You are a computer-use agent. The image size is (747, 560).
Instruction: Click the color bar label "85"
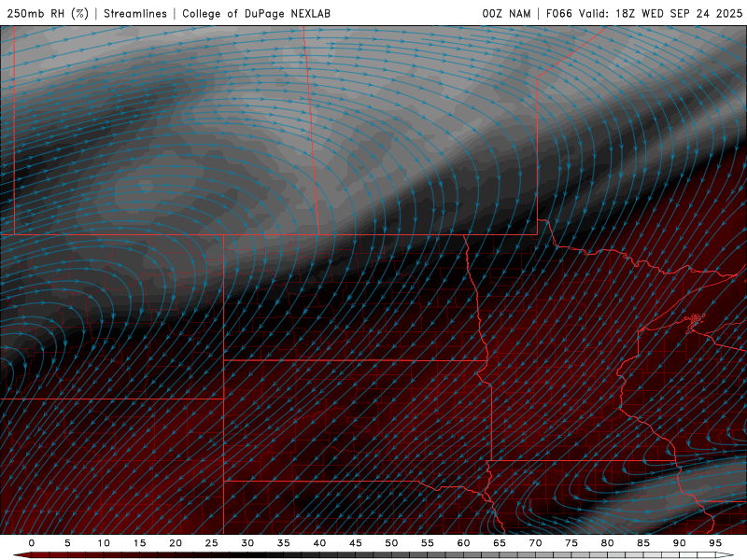point(643,543)
